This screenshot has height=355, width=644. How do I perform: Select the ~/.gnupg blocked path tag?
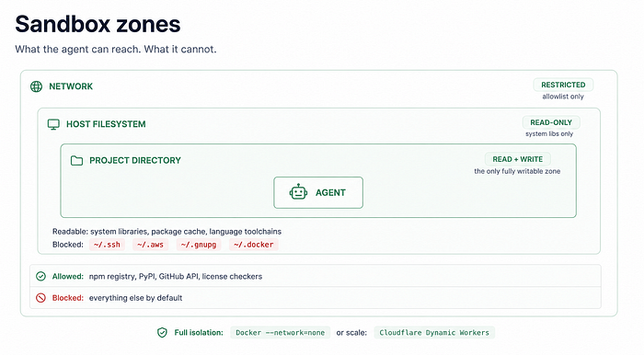click(x=199, y=245)
